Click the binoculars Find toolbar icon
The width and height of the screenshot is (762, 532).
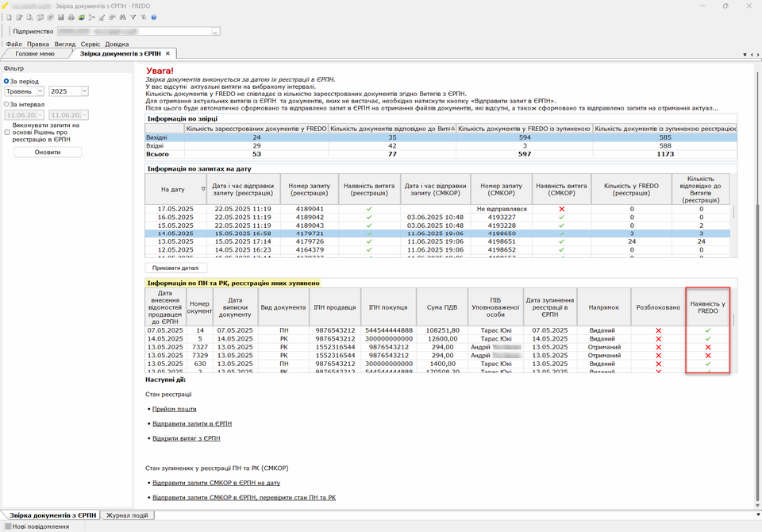point(122,17)
